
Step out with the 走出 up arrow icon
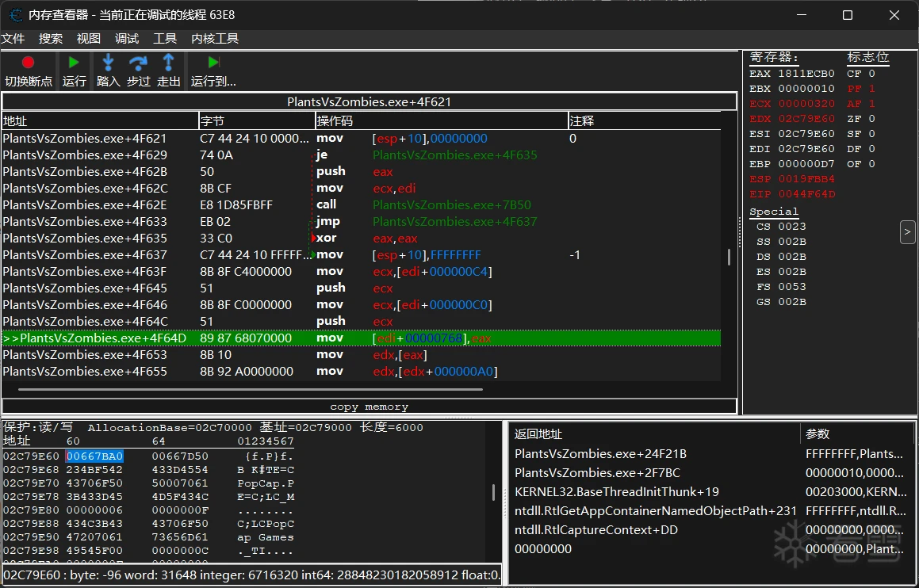click(x=168, y=62)
